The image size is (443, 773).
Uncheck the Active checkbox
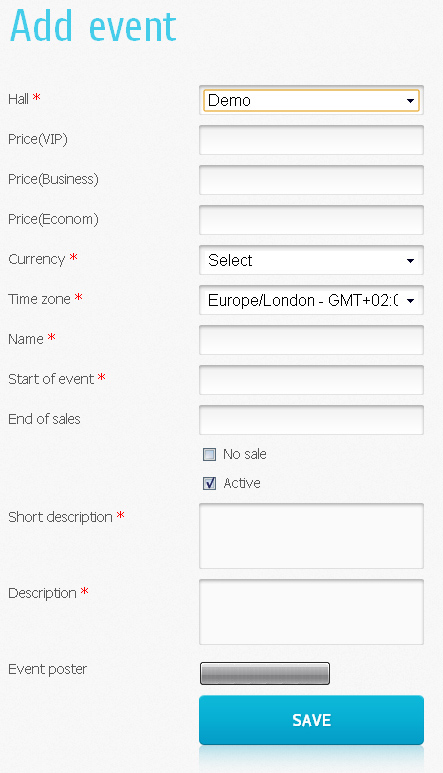[209, 483]
